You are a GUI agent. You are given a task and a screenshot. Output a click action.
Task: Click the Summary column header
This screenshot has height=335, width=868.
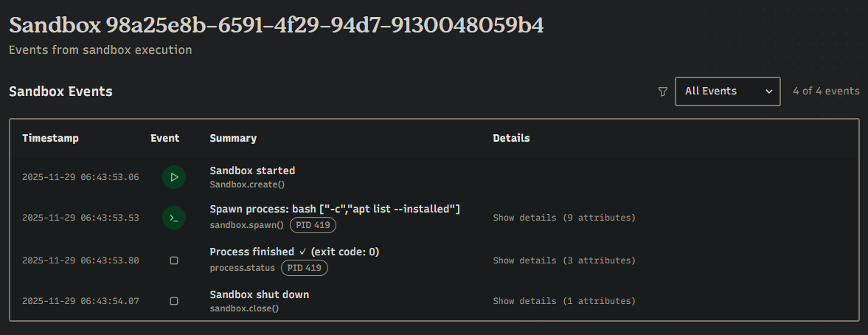(x=233, y=138)
